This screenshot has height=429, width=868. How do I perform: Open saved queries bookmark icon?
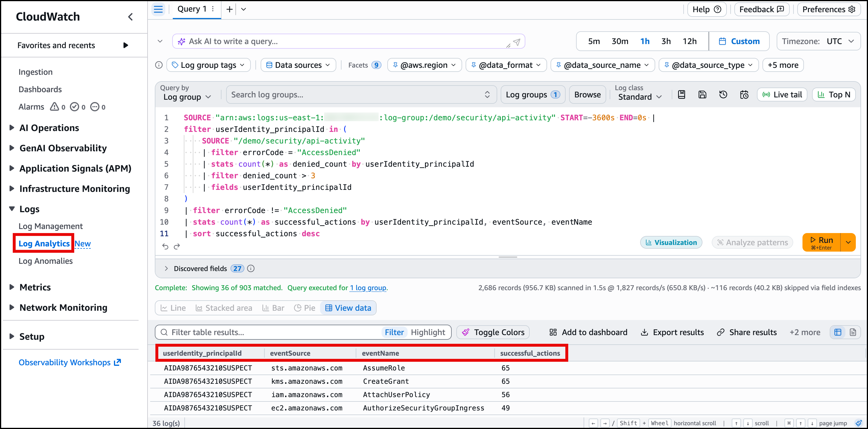coord(681,95)
